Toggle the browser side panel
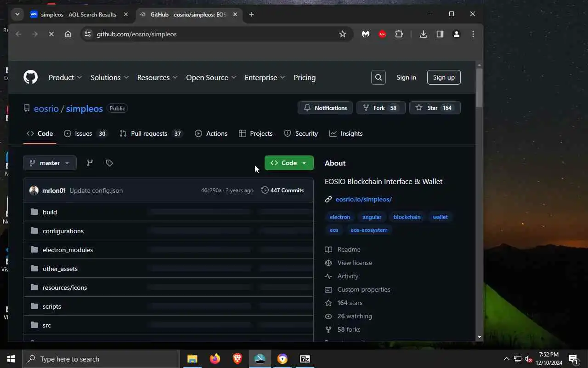 pos(440,34)
